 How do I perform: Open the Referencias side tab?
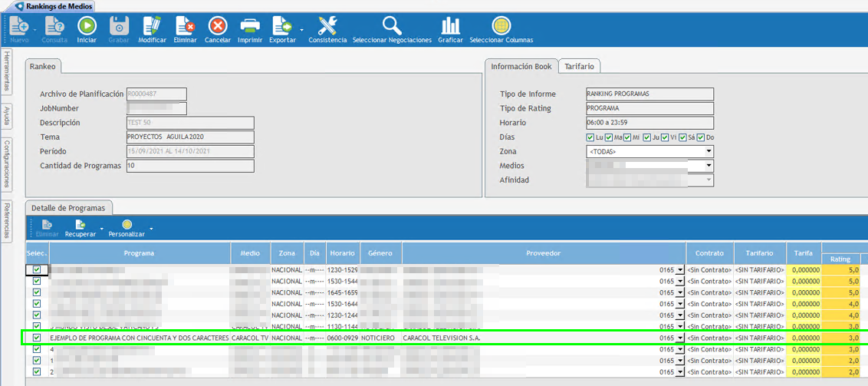(6, 220)
